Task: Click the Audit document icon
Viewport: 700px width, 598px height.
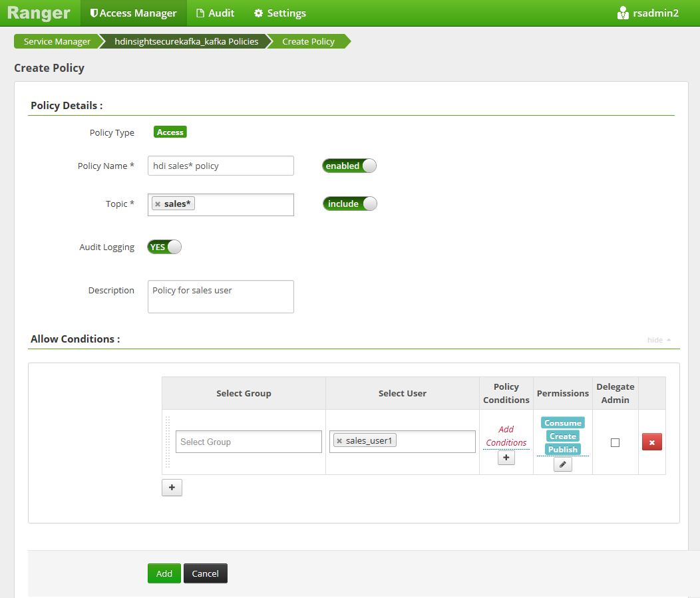Action: pyautogui.click(x=200, y=13)
